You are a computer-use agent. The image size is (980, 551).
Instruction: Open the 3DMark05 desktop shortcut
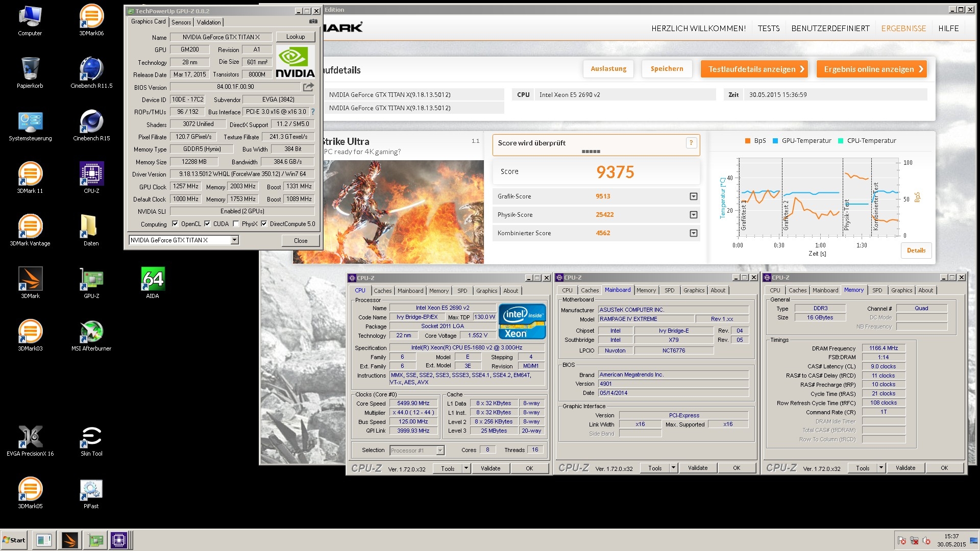click(30, 493)
